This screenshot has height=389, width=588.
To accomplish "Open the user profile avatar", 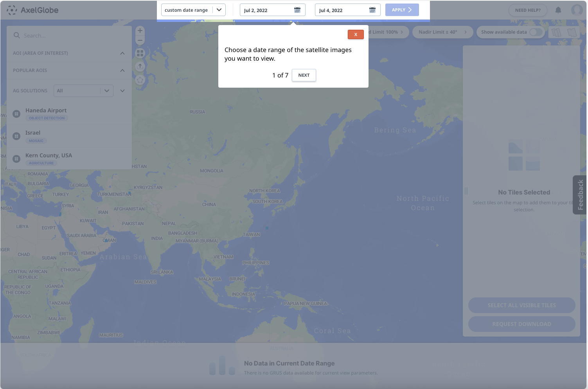I will click(577, 10).
